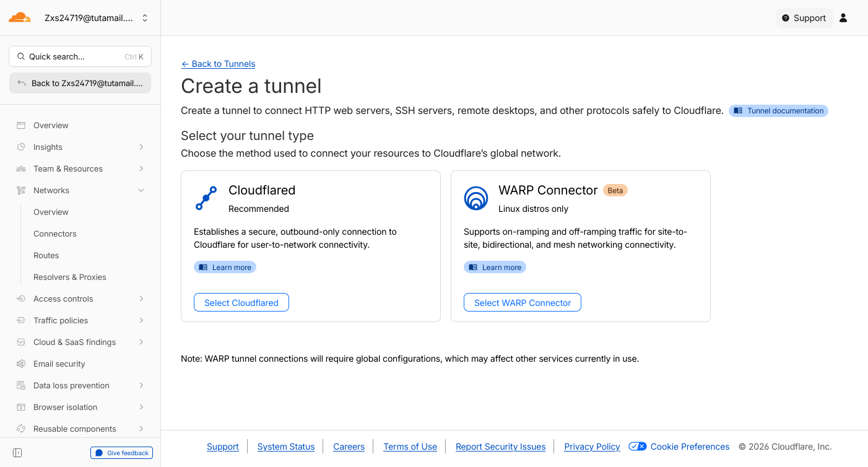The width and height of the screenshot is (868, 467).
Task: Click Learn more under WARP Connector
Action: [x=495, y=268]
